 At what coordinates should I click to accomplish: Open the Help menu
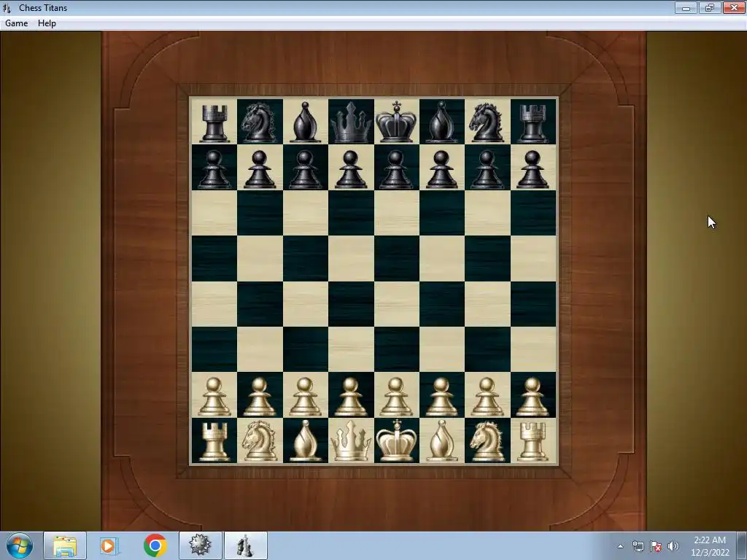click(47, 23)
